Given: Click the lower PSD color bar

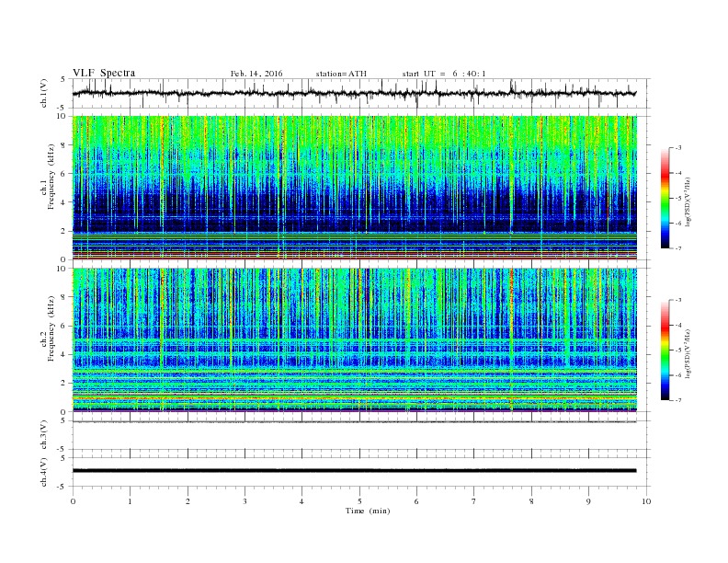Looking at the screenshot, I should point(665,350).
